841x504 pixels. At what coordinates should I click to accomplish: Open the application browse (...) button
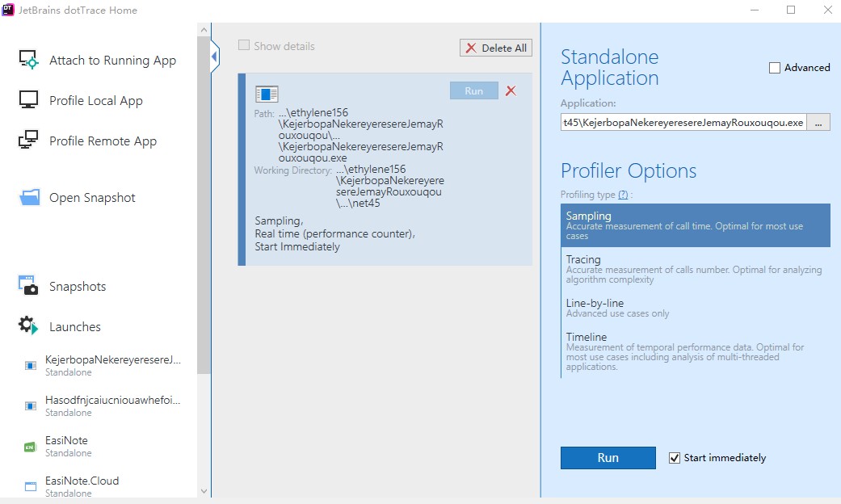818,122
